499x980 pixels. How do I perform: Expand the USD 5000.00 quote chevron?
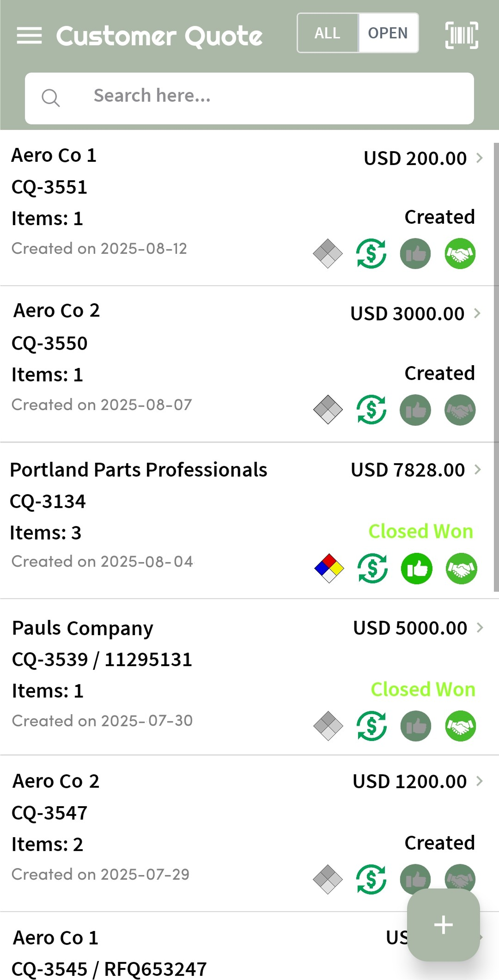(x=480, y=628)
